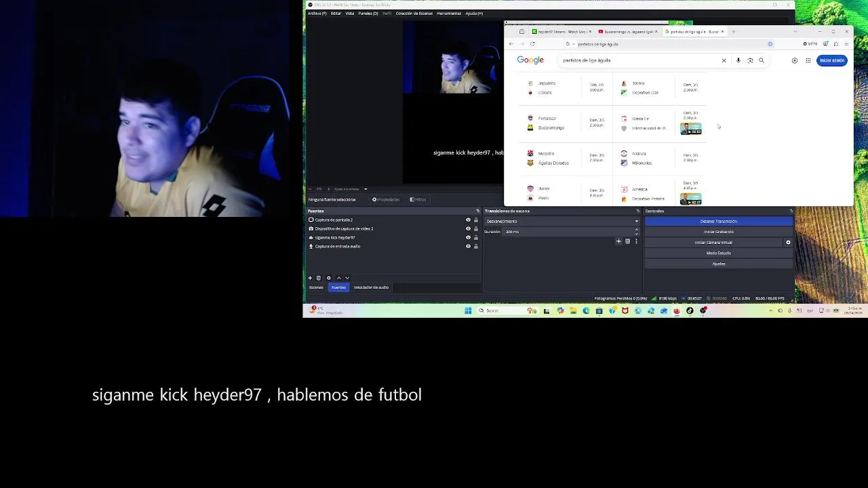868x488 pixels.
Task: Lock the Captura de entrada audio source
Action: click(476, 246)
